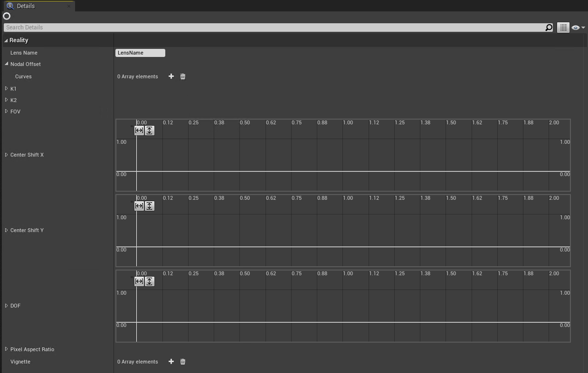Open the eye view options dropdown
This screenshot has width=588, height=373.
tap(578, 28)
